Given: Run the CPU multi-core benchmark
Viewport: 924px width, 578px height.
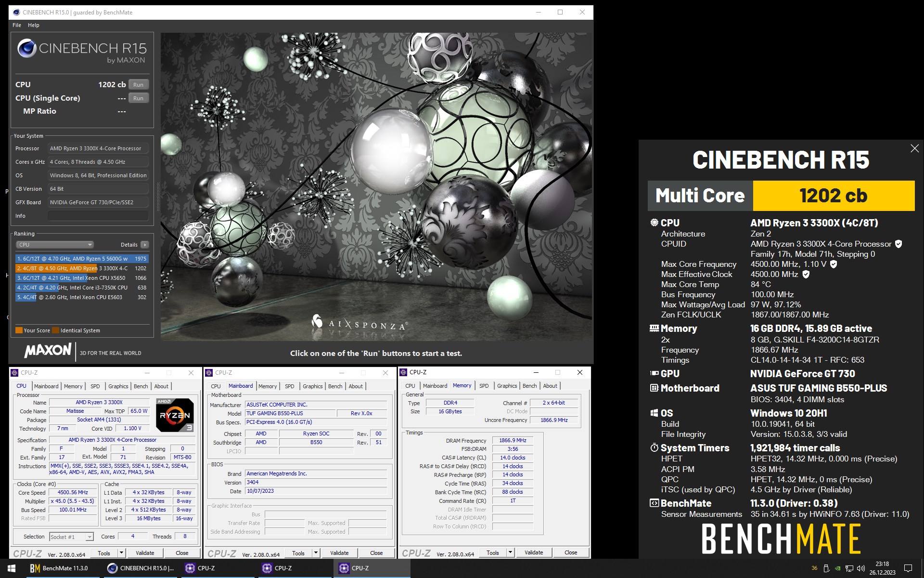Looking at the screenshot, I should coord(139,85).
